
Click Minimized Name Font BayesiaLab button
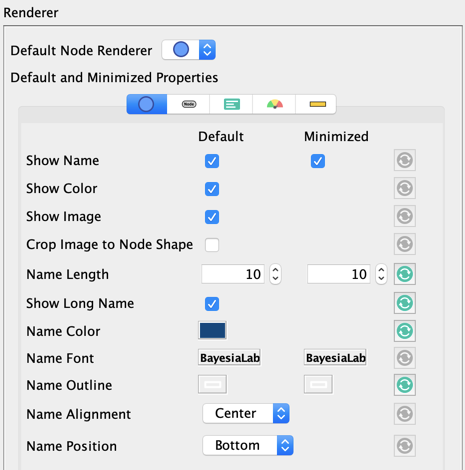tap(335, 358)
